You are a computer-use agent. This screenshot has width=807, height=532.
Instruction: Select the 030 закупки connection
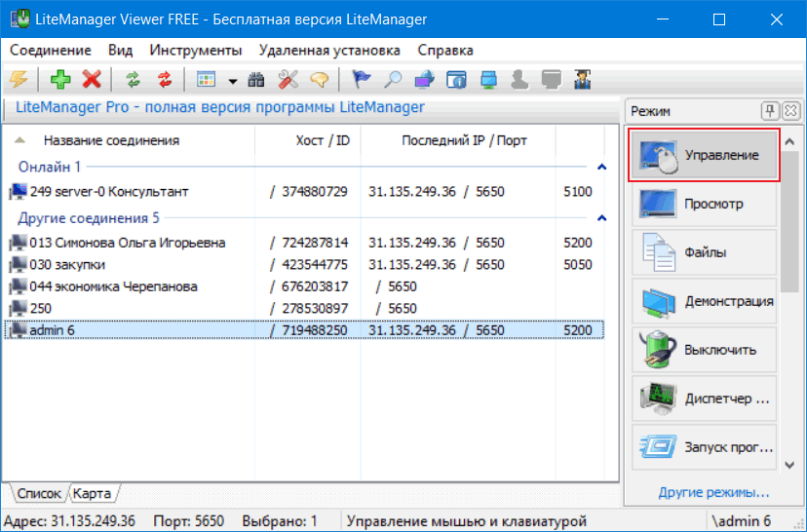coord(304,264)
